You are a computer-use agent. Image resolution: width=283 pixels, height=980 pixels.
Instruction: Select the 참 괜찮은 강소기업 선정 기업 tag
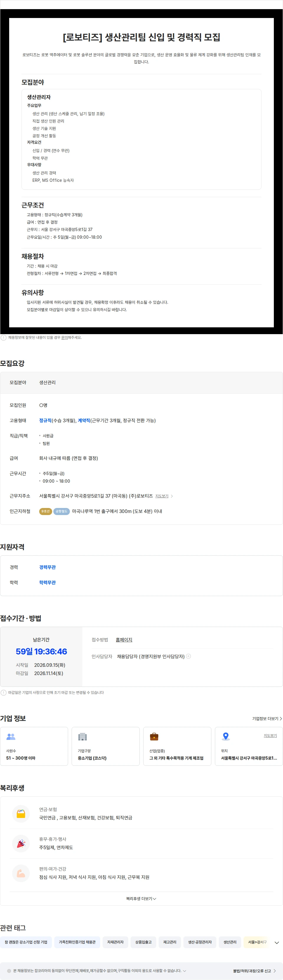coord(26,942)
